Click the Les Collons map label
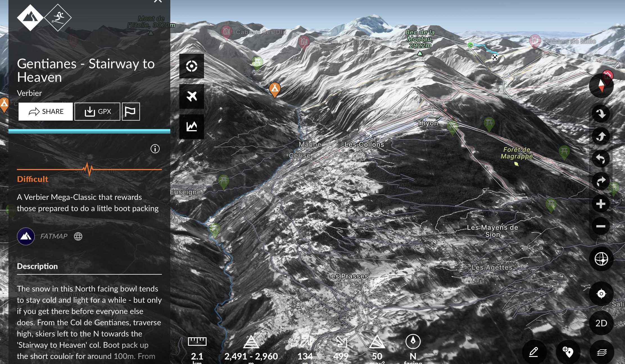This screenshot has height=364, width=625. 364,144
